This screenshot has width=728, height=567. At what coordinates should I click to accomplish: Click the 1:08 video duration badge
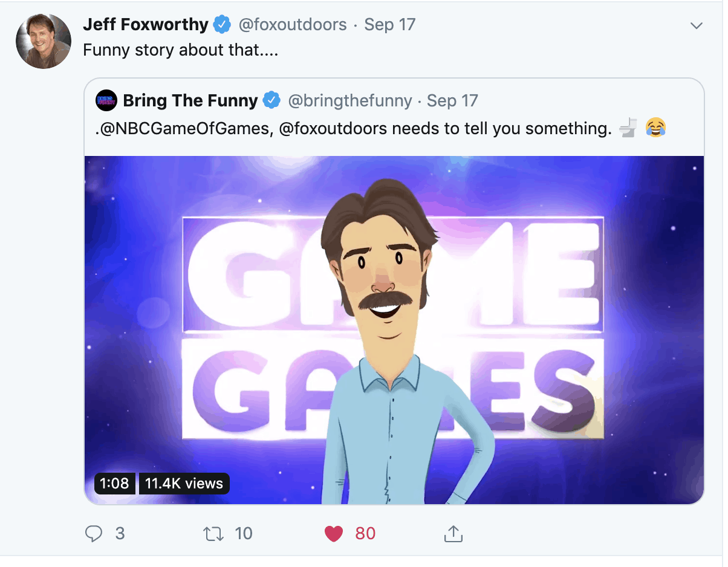(114, 484)
